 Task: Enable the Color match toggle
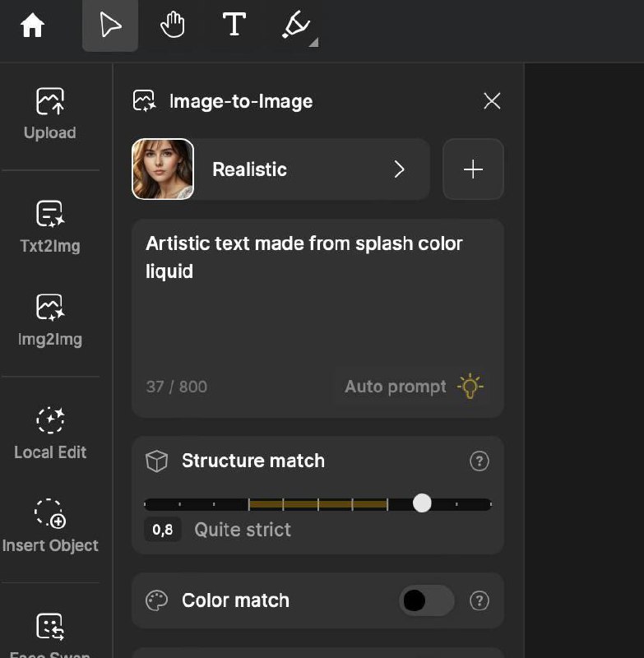426,600
